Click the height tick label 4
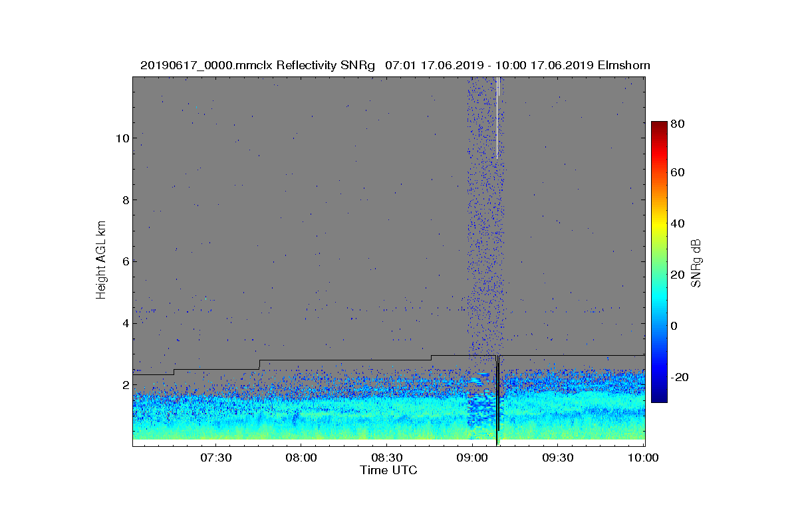This screenshot has height=532, width=798. click(x=125, y=323)
